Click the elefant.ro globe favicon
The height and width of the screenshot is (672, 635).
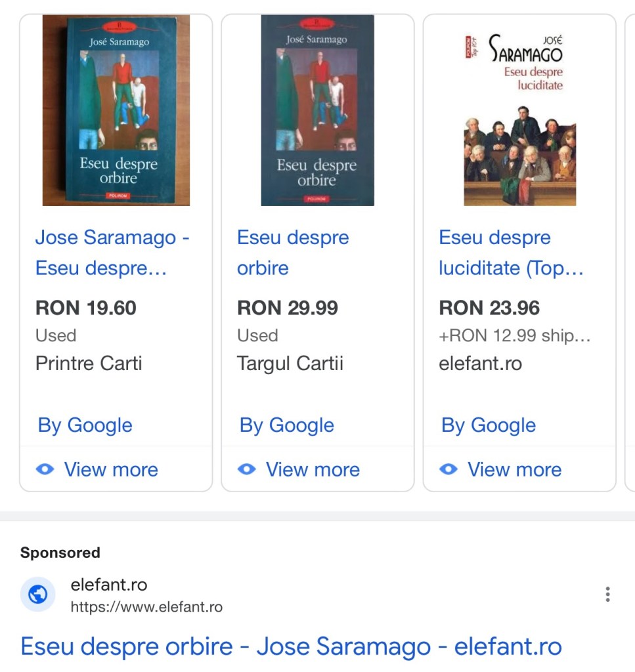[38, 595]
